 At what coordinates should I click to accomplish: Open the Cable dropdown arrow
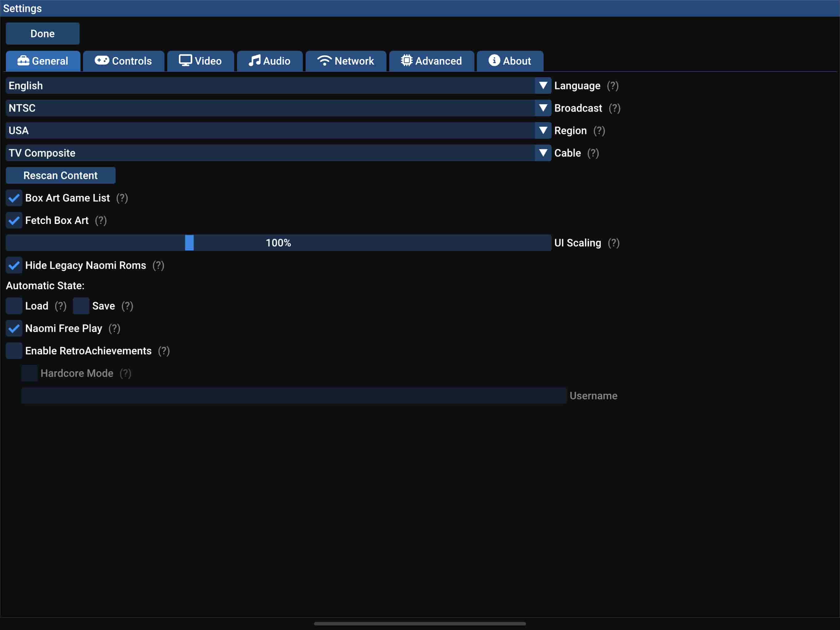point(543,153)
